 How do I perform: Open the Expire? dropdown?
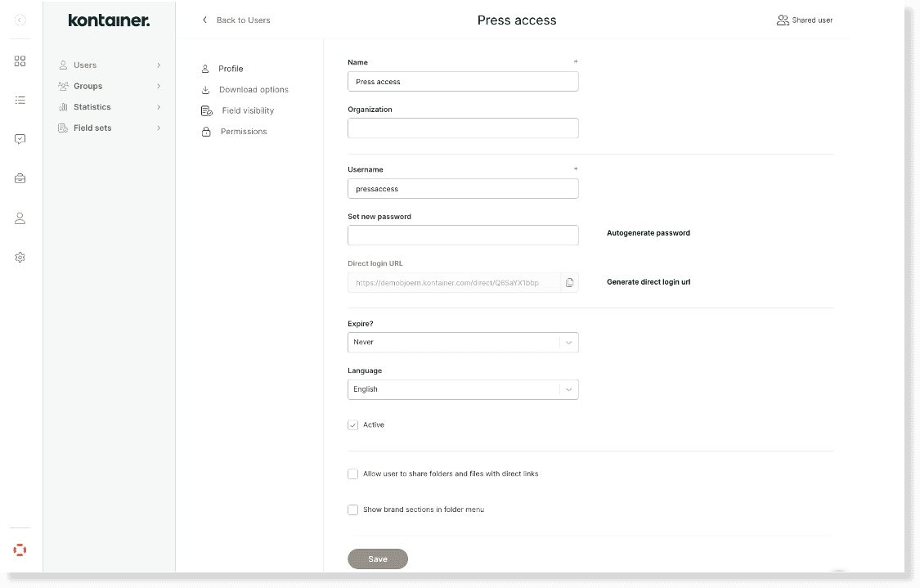coord(463,342)
